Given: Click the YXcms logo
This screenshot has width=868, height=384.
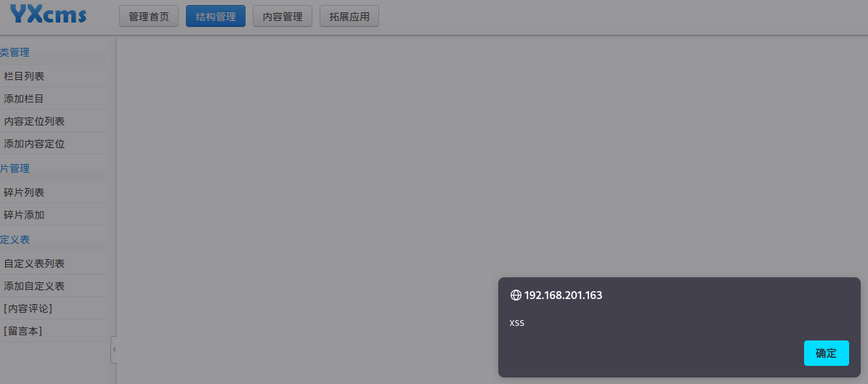Looking at the screenshot, I should [48, 15].
